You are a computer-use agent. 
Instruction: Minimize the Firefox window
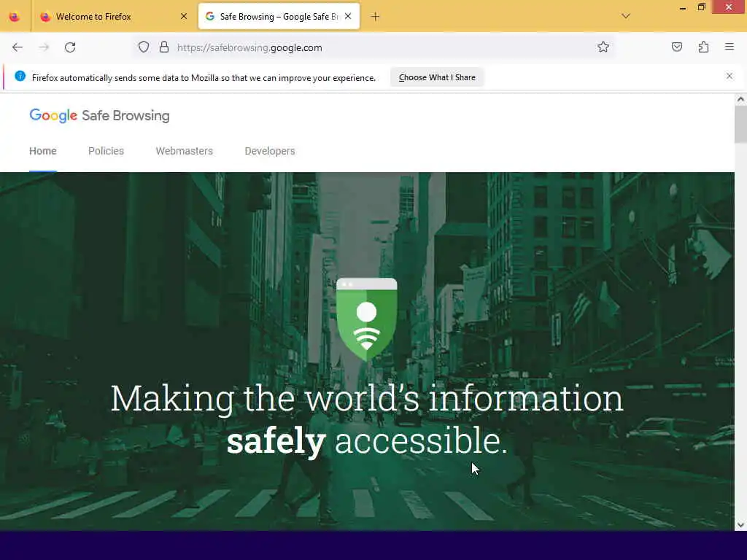coord(683,7)
